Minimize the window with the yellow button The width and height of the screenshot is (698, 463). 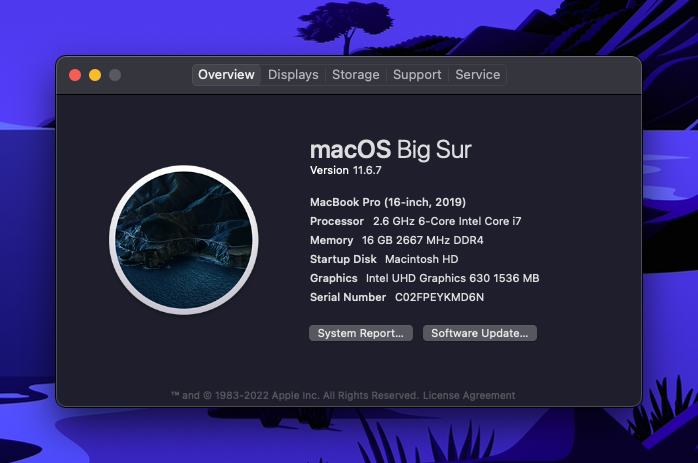pyautogui.click(x=95, y=75)
